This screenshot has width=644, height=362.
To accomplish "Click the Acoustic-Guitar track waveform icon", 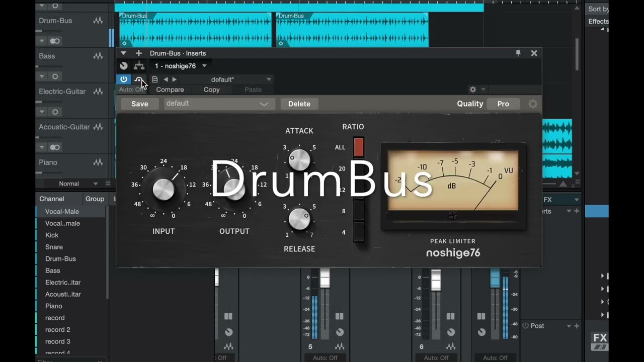I will point(98,127).
